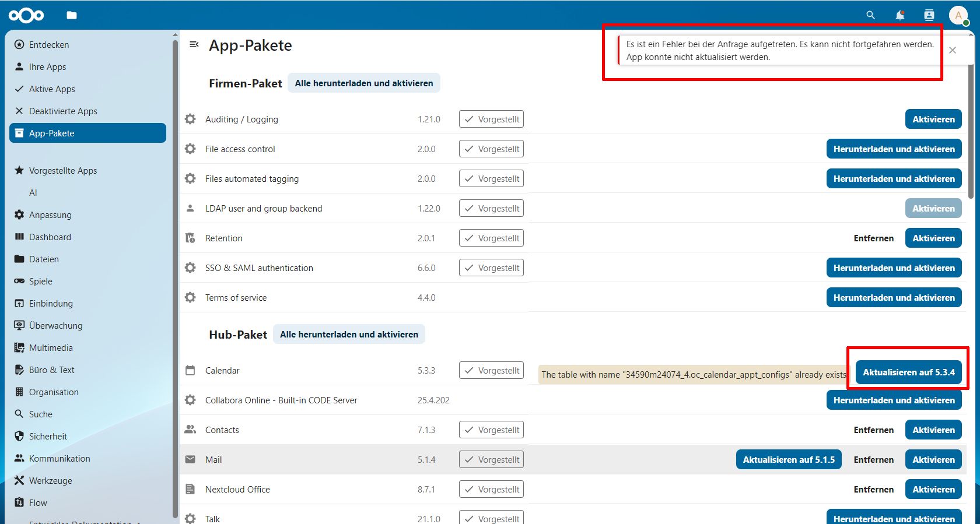Click the Nextcloud Office document icon

point(190,489)
